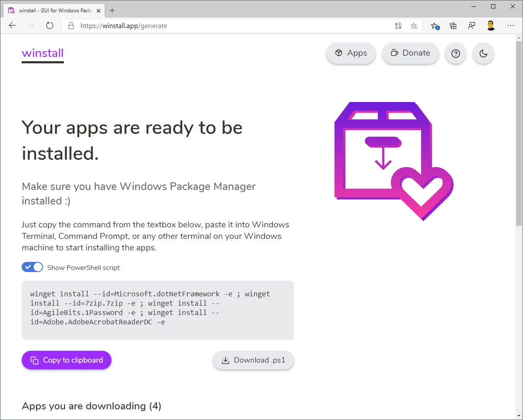
Task: Open browser settings and more menu
Action: click(x=511, y=26)
